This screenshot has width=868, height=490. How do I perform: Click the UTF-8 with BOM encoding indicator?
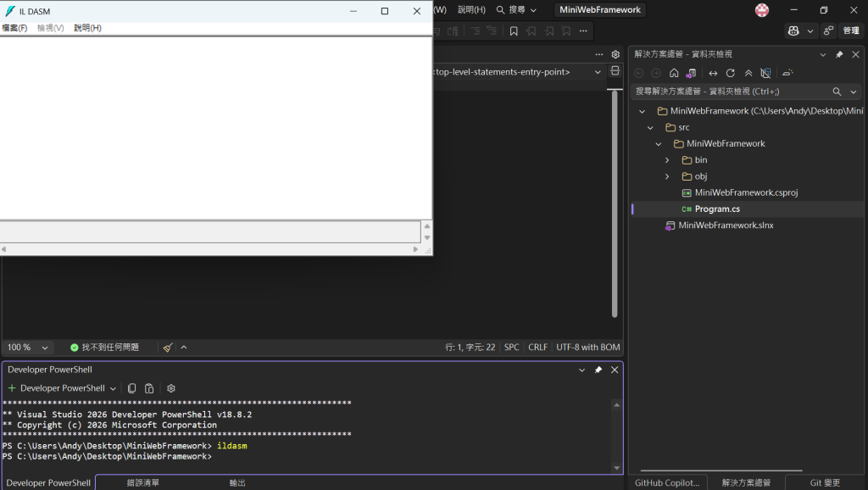tap(588, 347)
